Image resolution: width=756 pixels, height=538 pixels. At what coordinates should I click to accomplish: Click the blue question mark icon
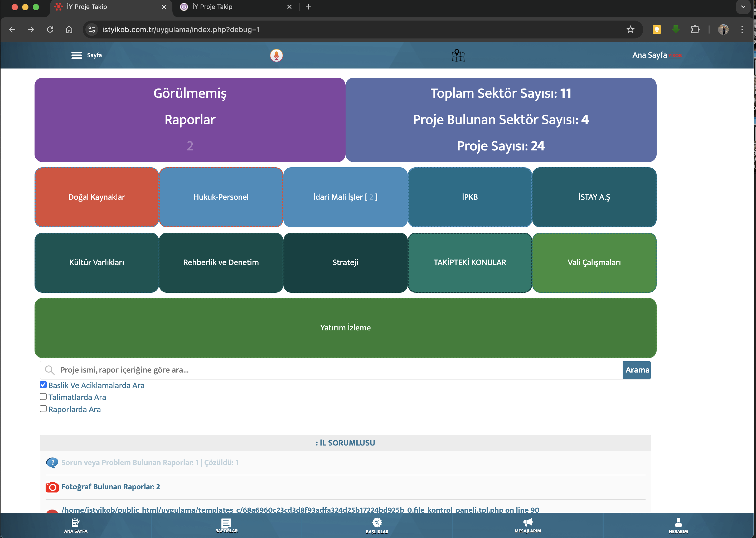tap(52, 462)
